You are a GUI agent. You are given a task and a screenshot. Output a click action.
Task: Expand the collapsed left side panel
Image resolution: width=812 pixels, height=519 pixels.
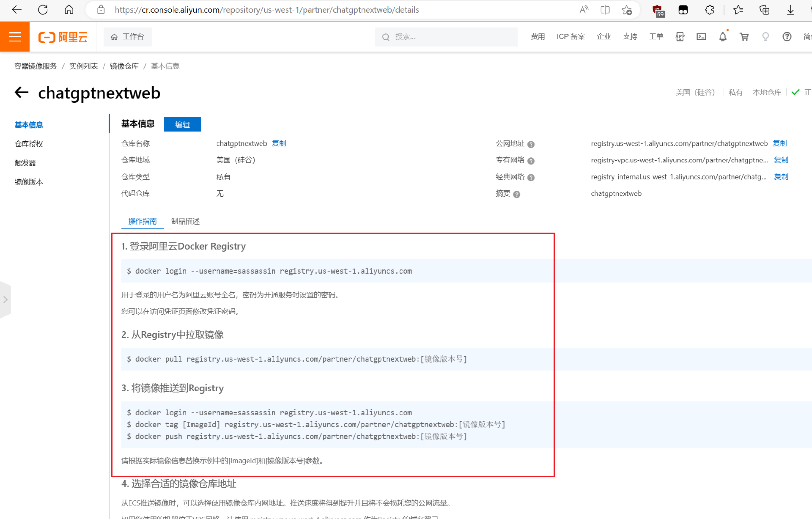pyautogui.click(x=5, y=299)
